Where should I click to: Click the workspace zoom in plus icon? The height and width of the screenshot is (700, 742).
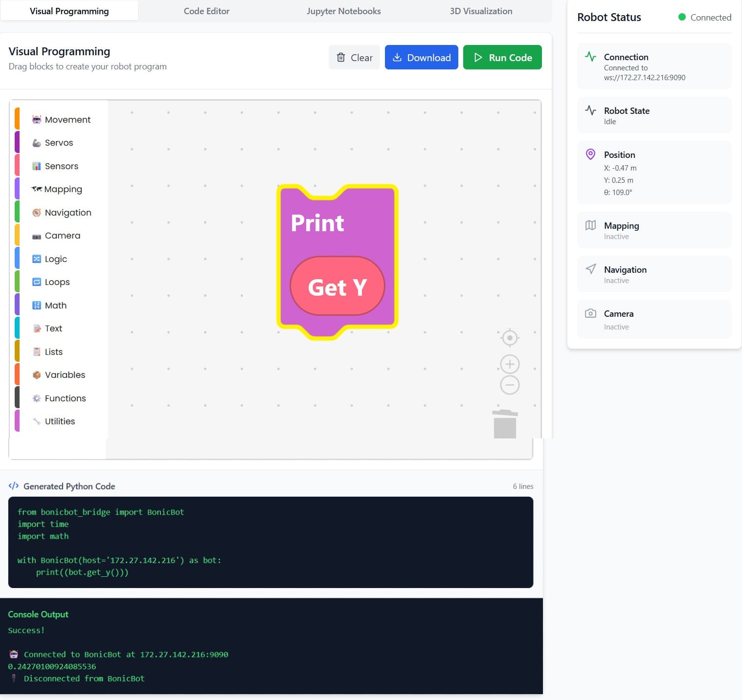(x=510, y=364)
